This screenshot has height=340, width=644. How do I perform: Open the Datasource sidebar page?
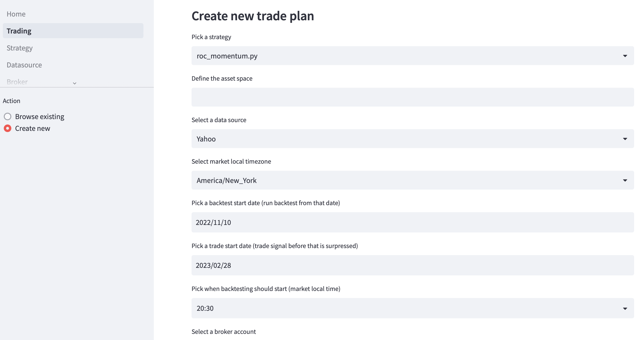pyautogui.click(x=24, y=65)
